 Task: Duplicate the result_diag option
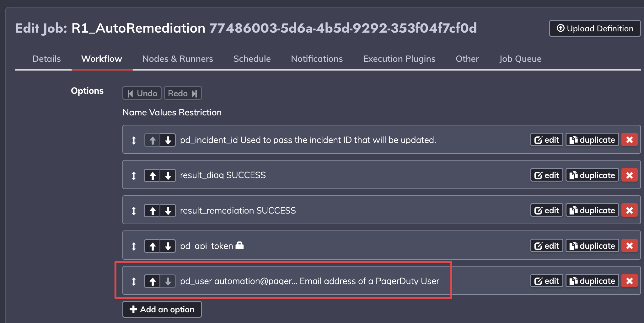tap(592, 175)
